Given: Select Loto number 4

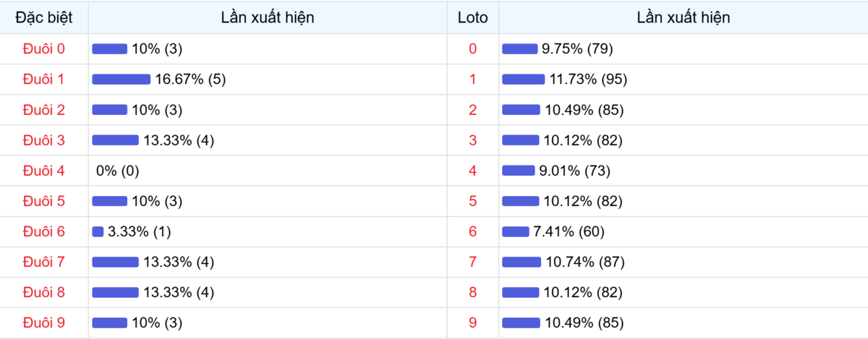Looking at the screenshot, I should point(473,171).
